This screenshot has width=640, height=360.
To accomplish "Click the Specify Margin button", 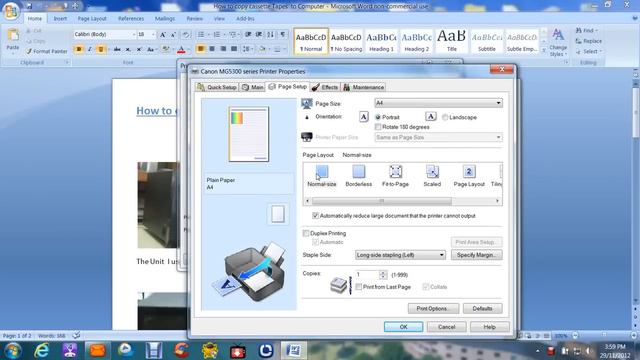I will [477, 255].
